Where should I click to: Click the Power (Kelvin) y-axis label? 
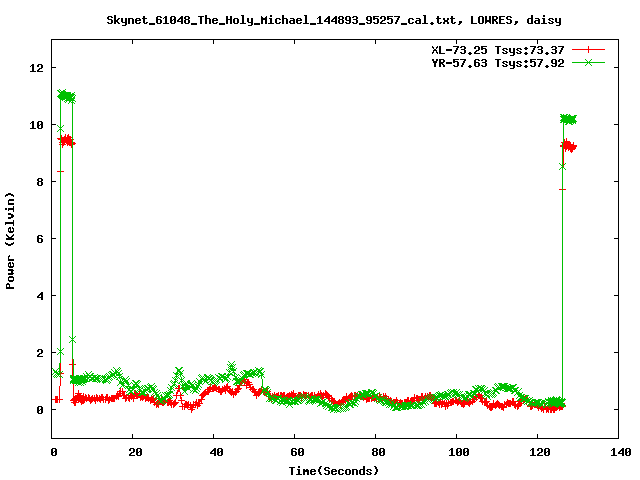click(x=11, y=238)
